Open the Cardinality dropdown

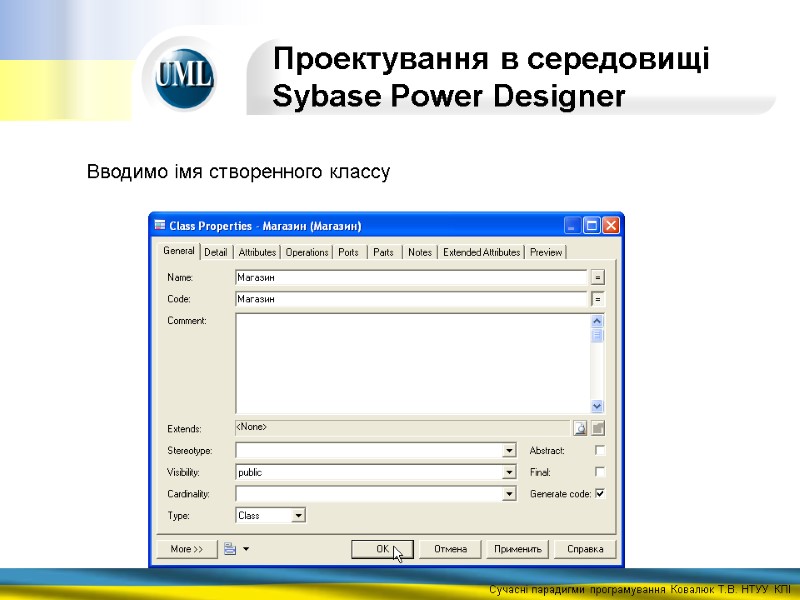509,493
